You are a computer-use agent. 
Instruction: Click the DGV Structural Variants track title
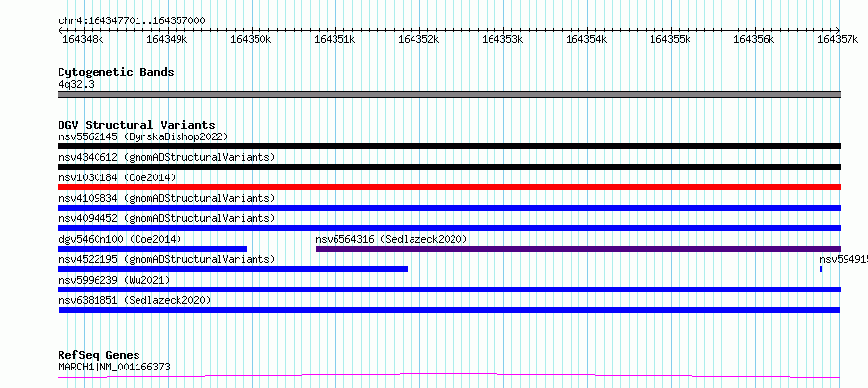click(x=137, y=125)
